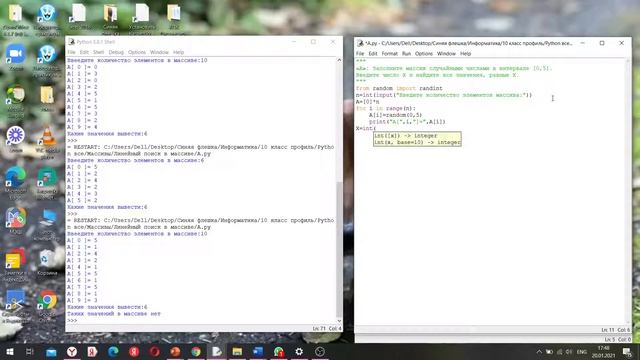Viewport: 640px width, 360px height.
Task: Open Debug menu in Python Shell window
Action: click(x=116, y=52)
